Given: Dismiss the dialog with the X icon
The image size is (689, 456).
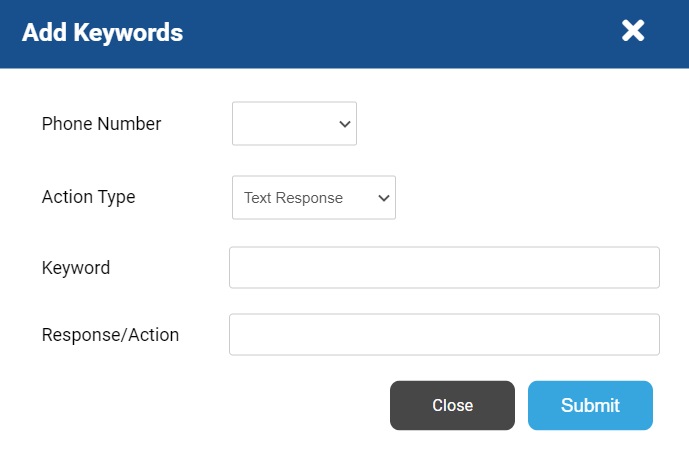Looking at the screenshot, I should click(633, 31).
